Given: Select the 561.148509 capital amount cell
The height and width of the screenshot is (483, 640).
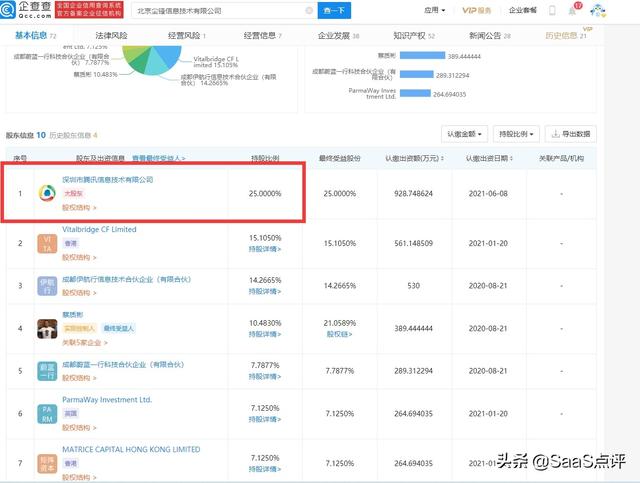Looking at the screenshot, I should pyautogui.click(x=413, y=243).
